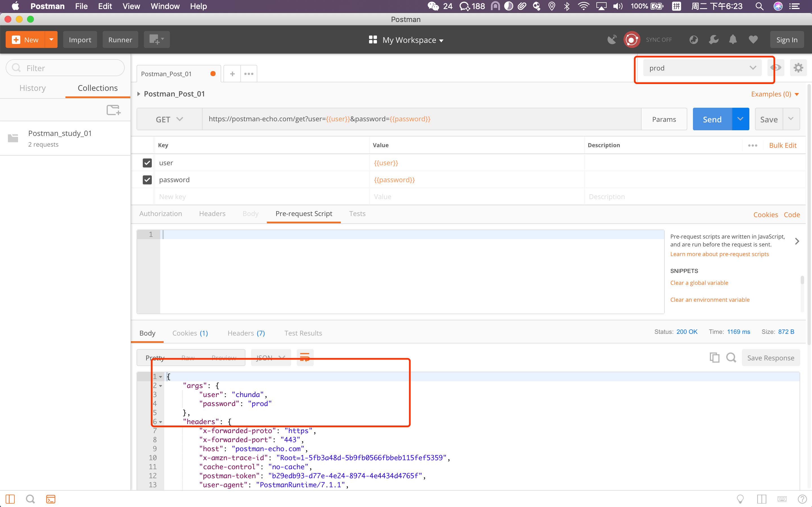Open the prod environment dropdown
The image size is (812, 507).
coord(702,68)
